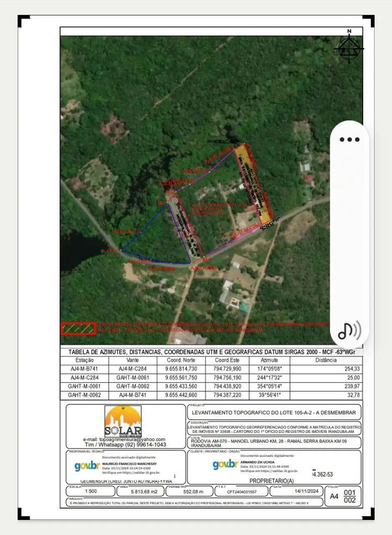Open the three-dot more options menu

[349, 140]
